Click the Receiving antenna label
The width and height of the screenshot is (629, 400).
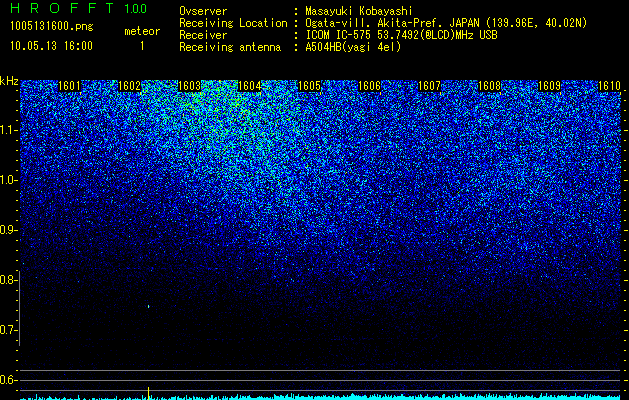pyautogui.click(x=230, y=47)
